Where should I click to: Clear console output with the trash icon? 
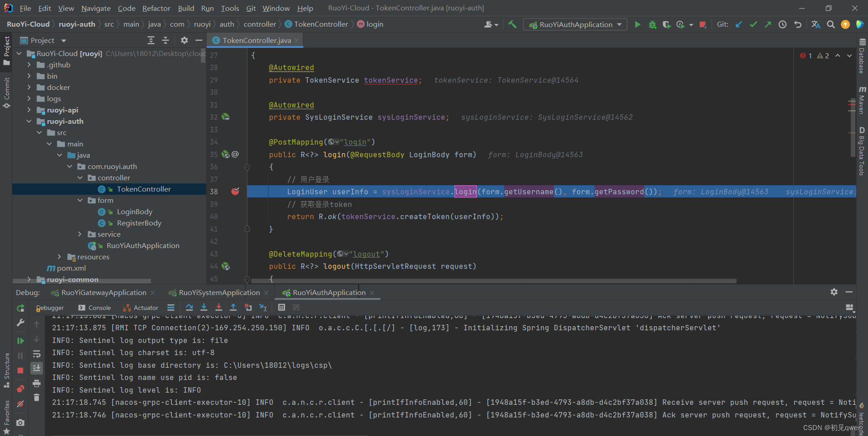pos(37,398)
